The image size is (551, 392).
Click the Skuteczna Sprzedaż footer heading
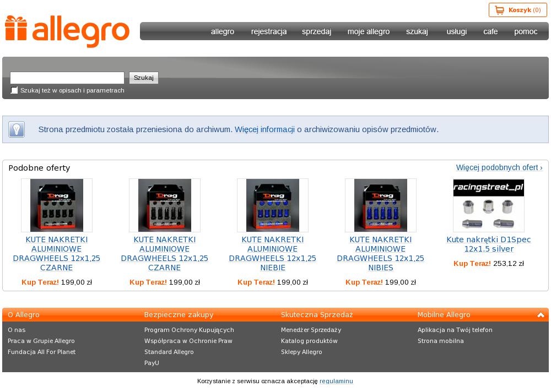(x=317, y=315)
